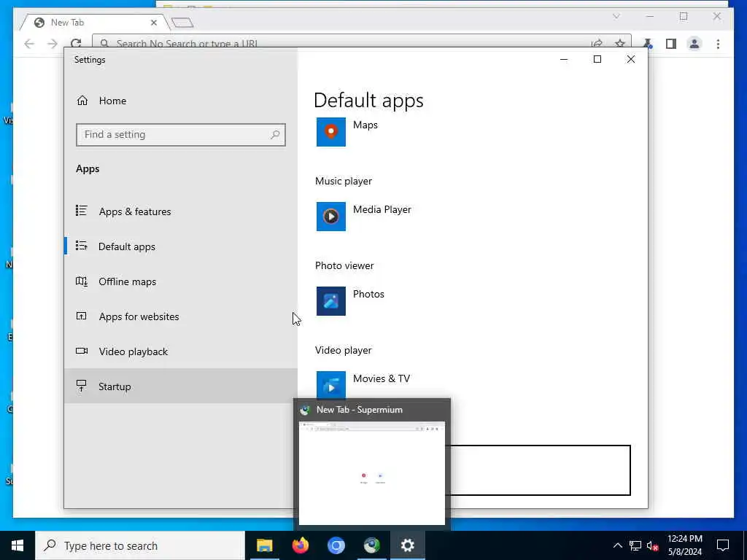
Task: Click the Supermium taskbar icon
Action: click(371, 545)
